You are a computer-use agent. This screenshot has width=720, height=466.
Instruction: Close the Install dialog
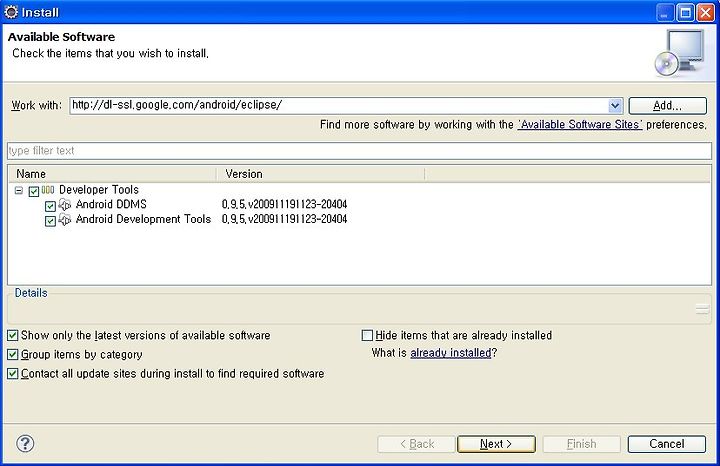point(706,12)
